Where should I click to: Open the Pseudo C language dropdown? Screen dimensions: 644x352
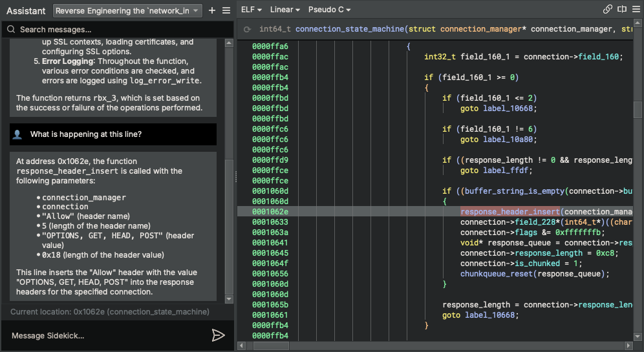329,10
